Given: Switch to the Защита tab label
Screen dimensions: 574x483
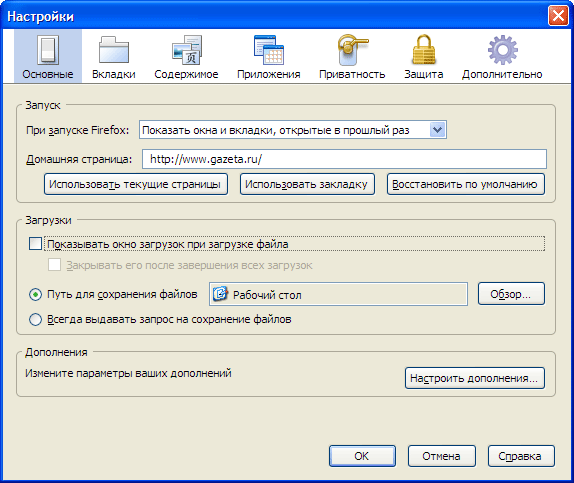Looking at the screenshot, I should click(x=424, y=74).
